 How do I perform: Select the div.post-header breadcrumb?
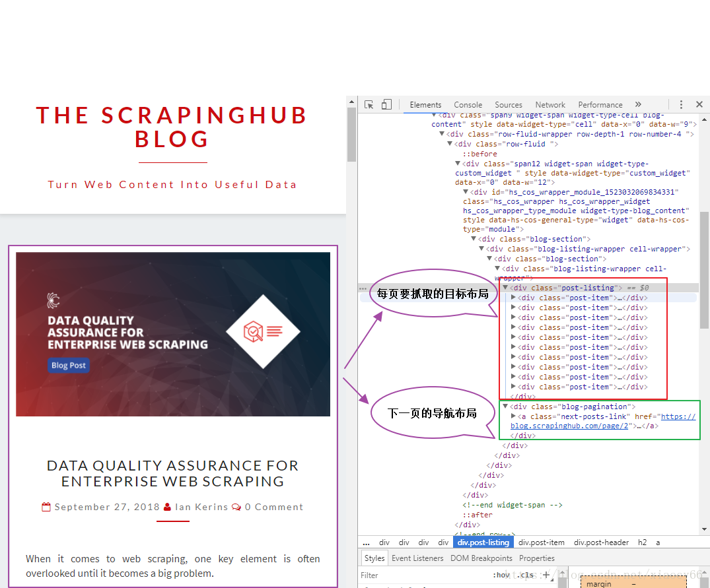click(601, 542)
